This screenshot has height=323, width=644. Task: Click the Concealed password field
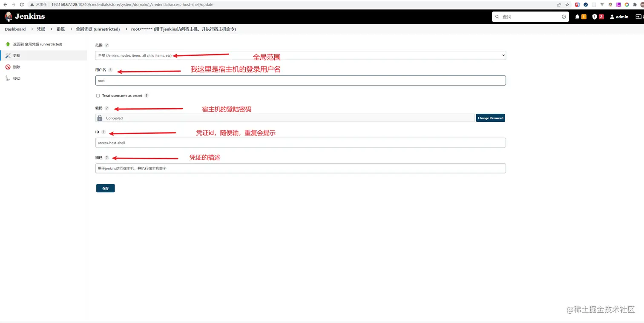pyautogui.click(x=285, y=118)
